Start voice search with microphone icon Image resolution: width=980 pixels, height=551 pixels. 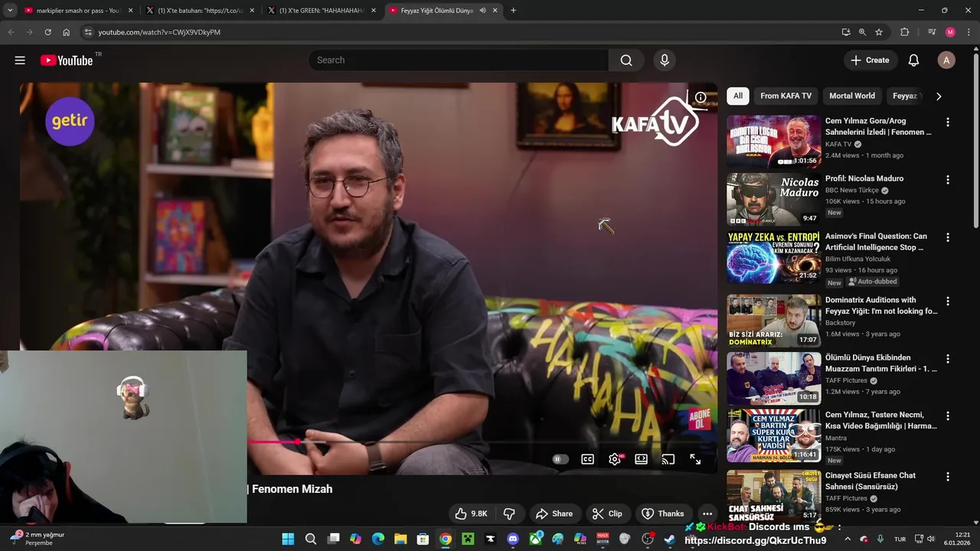coord(664,60)
